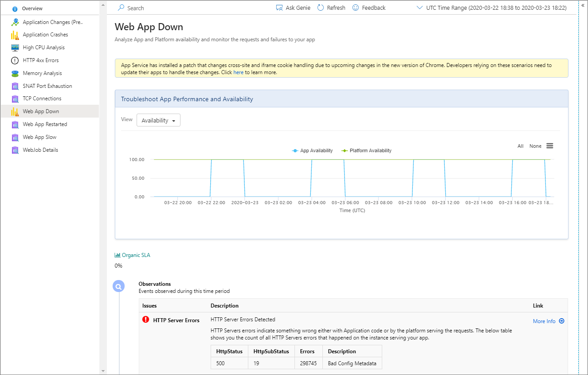Refresh the diagnostics data
Screen dimensions: 588x375
[x=331, y=8]
